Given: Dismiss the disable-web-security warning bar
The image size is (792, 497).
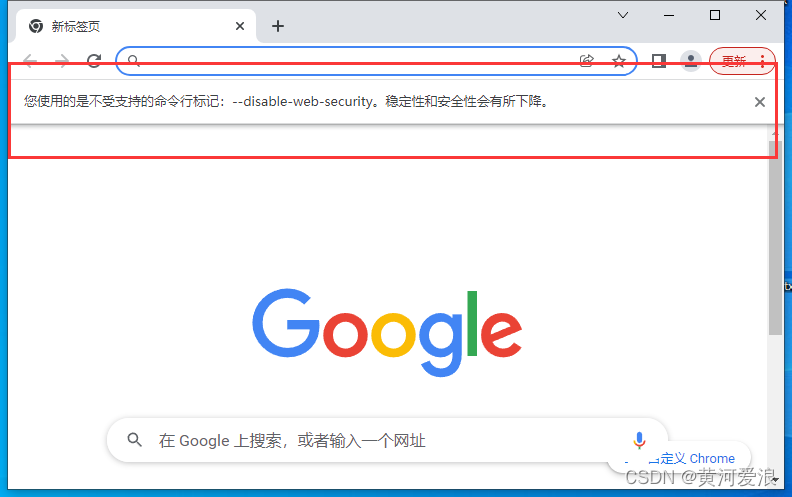Looking at the screenshot, I should pyautogui.click(x=760, y=102).
